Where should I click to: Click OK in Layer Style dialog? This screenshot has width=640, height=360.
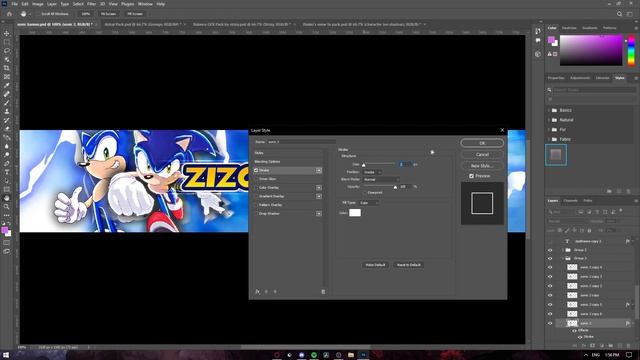pos(482,143)
